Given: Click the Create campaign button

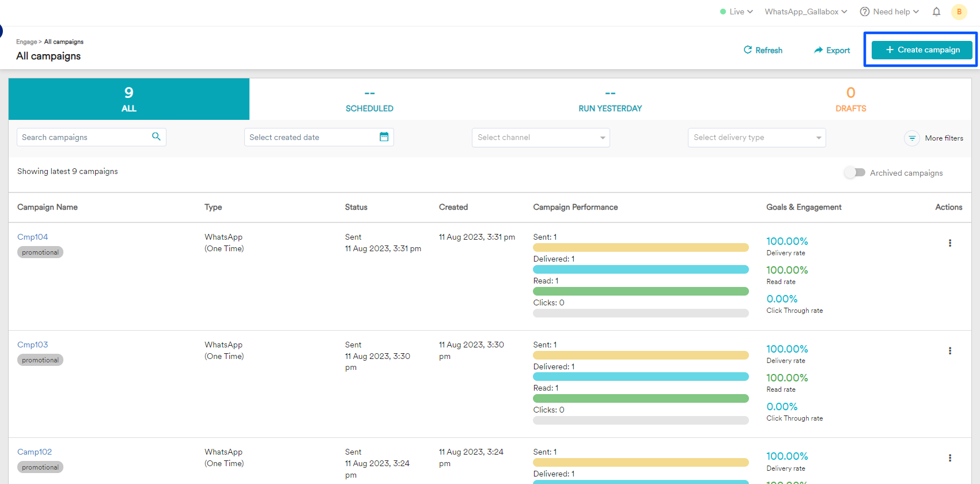Looking at the screenshot, I should [922, 50].
